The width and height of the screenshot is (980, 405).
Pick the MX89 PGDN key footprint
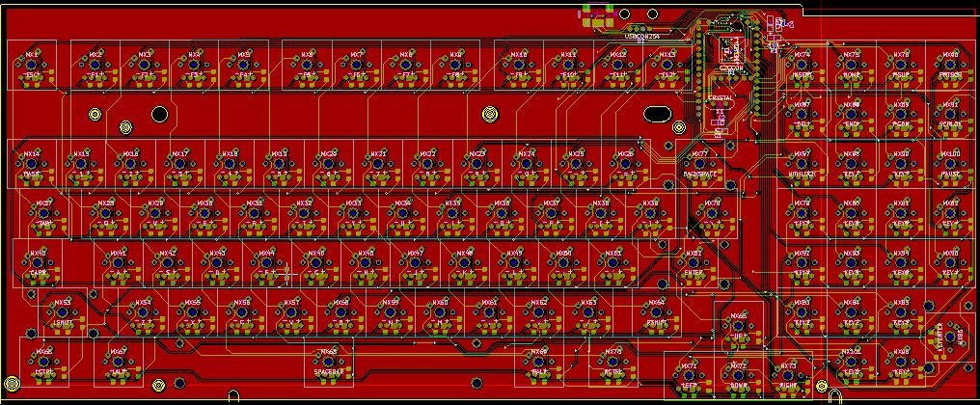(x=901, y=115)
